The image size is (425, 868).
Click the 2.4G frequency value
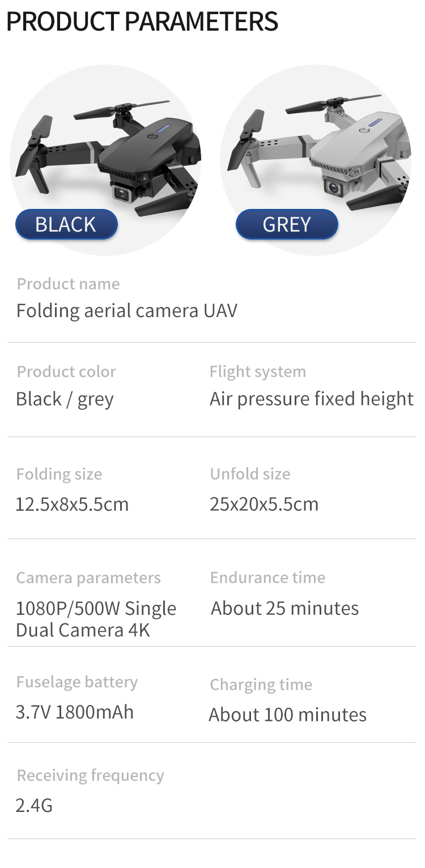pyautogui.click(x=34, y=805)
